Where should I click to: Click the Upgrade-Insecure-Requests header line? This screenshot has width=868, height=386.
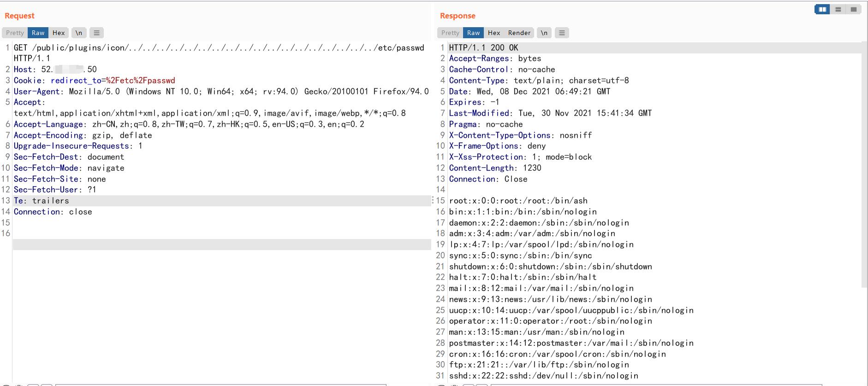[78, 146]
